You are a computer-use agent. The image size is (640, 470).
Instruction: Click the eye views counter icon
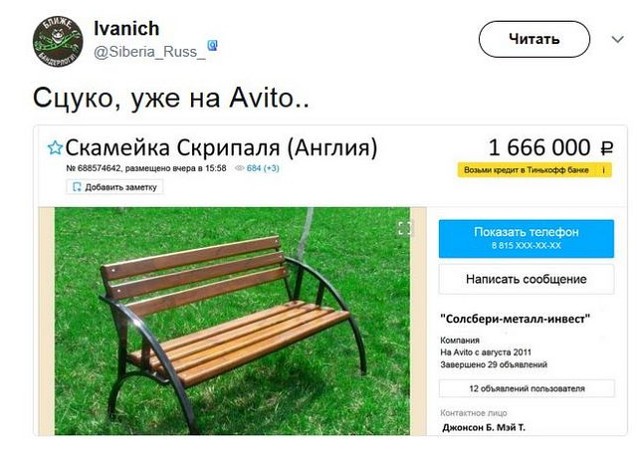(240, 168)
